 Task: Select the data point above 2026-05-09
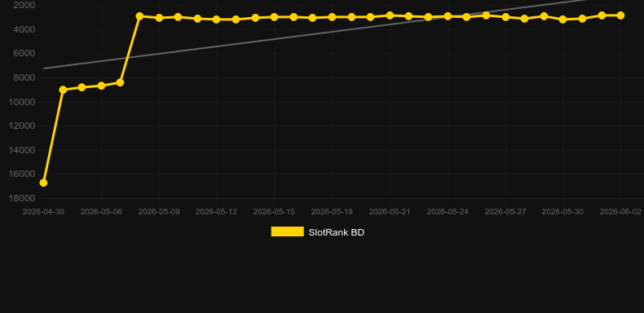pos(159,18)
